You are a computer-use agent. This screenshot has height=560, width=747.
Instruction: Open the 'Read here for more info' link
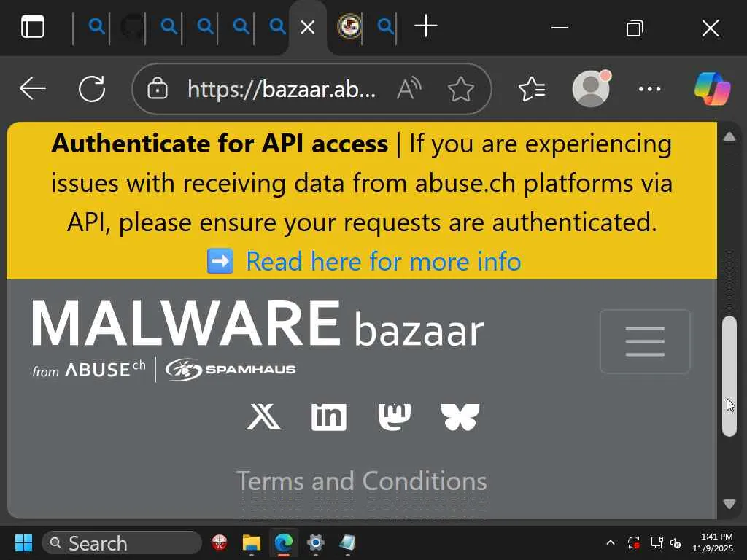pos(384,262)
